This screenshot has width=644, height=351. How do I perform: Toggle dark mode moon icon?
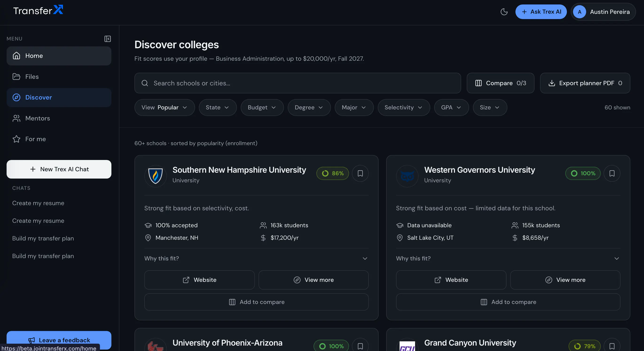click(x=504, y=12)
